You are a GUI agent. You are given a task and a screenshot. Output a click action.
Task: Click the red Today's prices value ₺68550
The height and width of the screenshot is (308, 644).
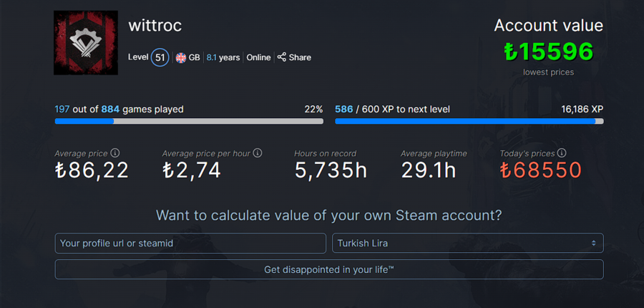(541, 170)
